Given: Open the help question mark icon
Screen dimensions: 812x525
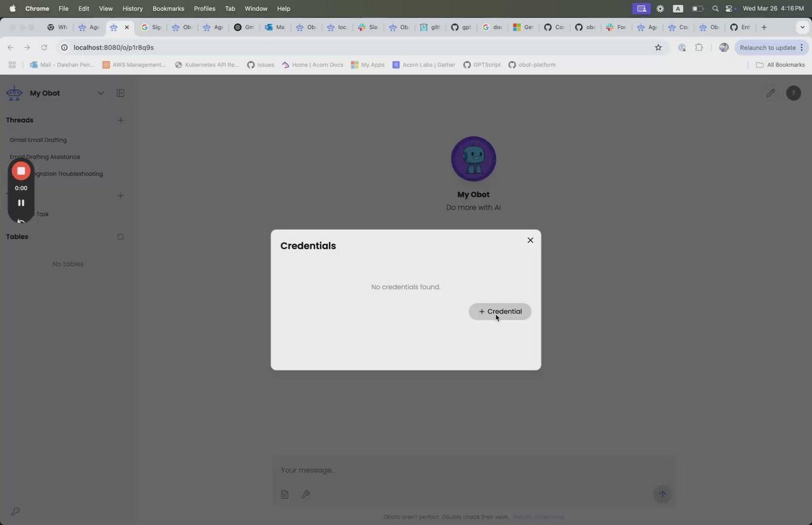Looking at the screenshot, I should (x=794, y=93).
